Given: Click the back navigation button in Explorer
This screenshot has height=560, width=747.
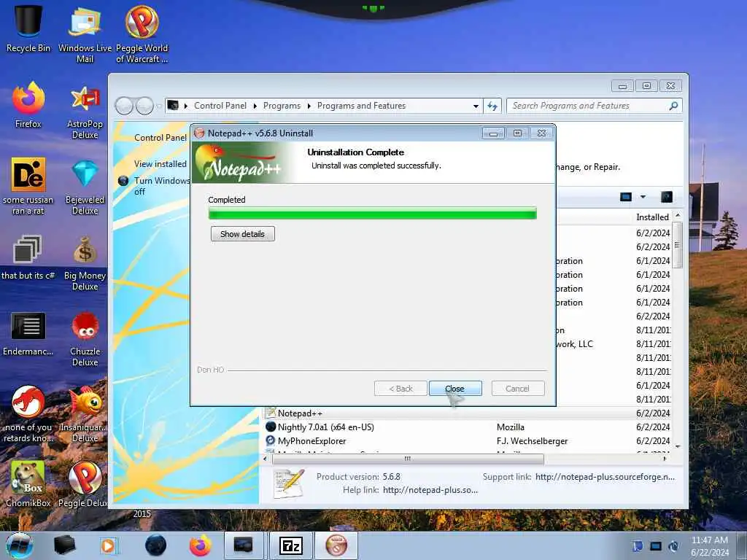Looking at the screenshot, I should [124, 106].
